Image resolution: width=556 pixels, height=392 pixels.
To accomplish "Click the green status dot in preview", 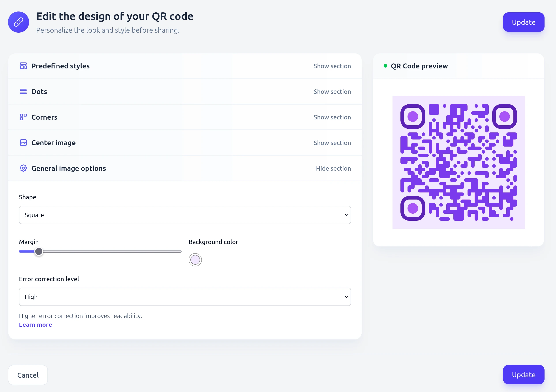I will (385, 66).
